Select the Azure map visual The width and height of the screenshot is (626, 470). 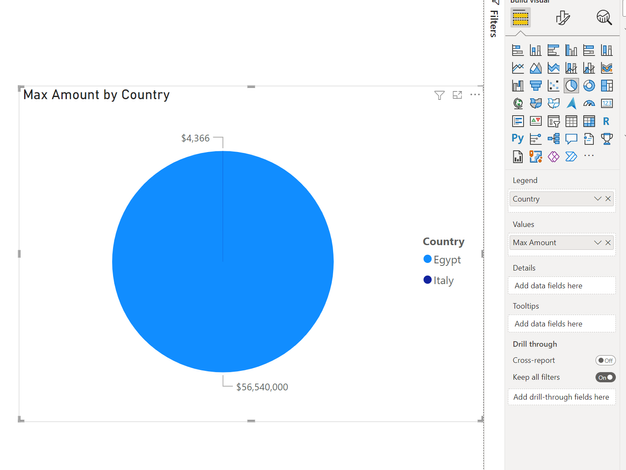tap(571, 103)
